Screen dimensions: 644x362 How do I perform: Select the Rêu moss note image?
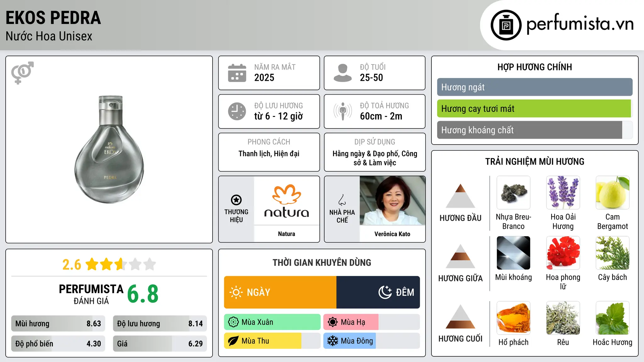[x=563, y=318]
